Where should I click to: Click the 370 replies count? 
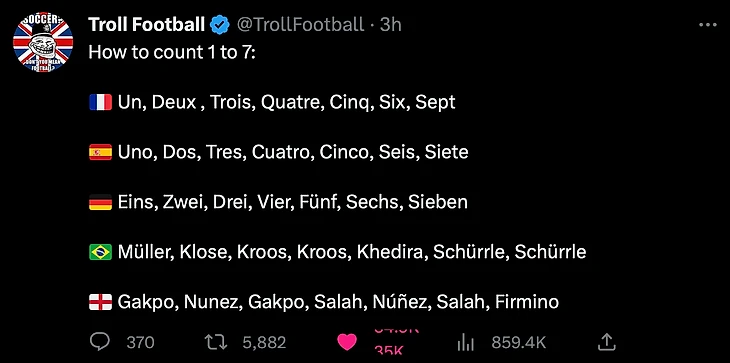point(141,343)
